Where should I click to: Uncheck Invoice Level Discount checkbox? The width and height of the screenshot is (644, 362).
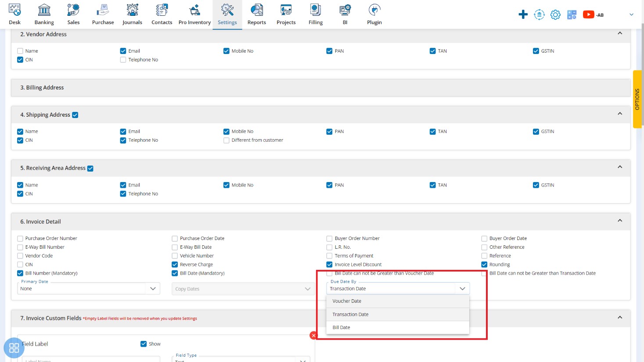tap(329, 265)
